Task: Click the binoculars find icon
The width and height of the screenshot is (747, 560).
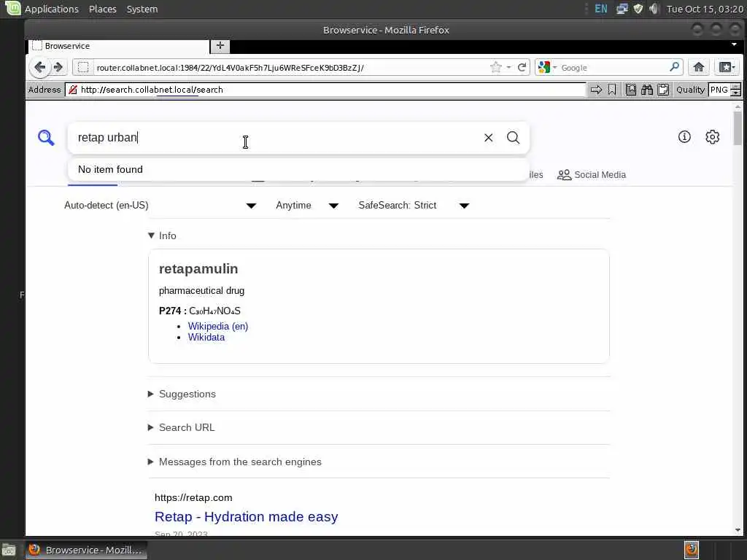Action: (647, 90)
